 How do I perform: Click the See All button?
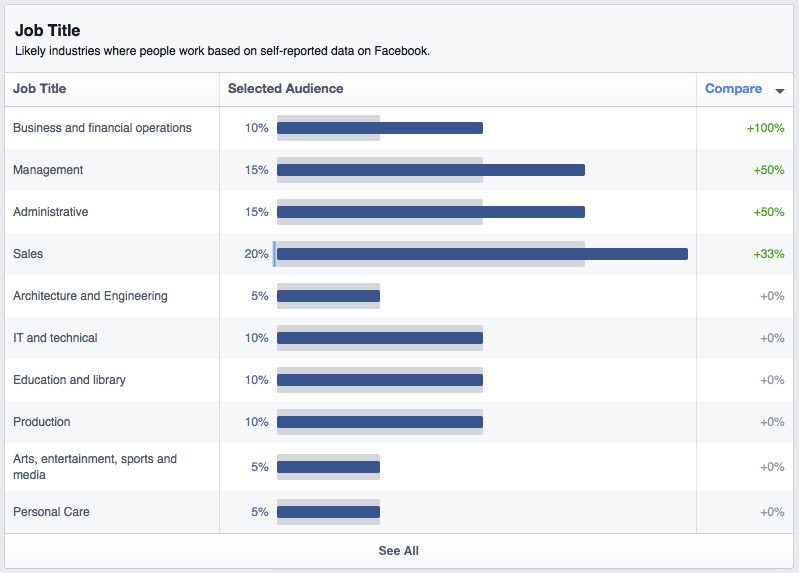coord(399,551)
